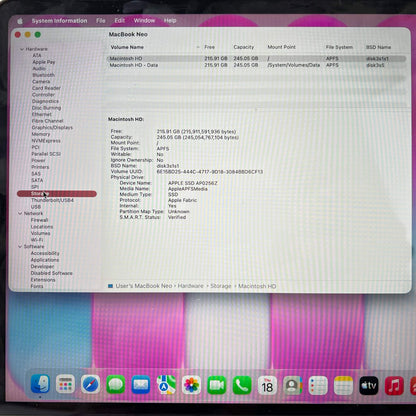Sort by the File System column header
Screen dimensions: 416x416
point(339,47)
